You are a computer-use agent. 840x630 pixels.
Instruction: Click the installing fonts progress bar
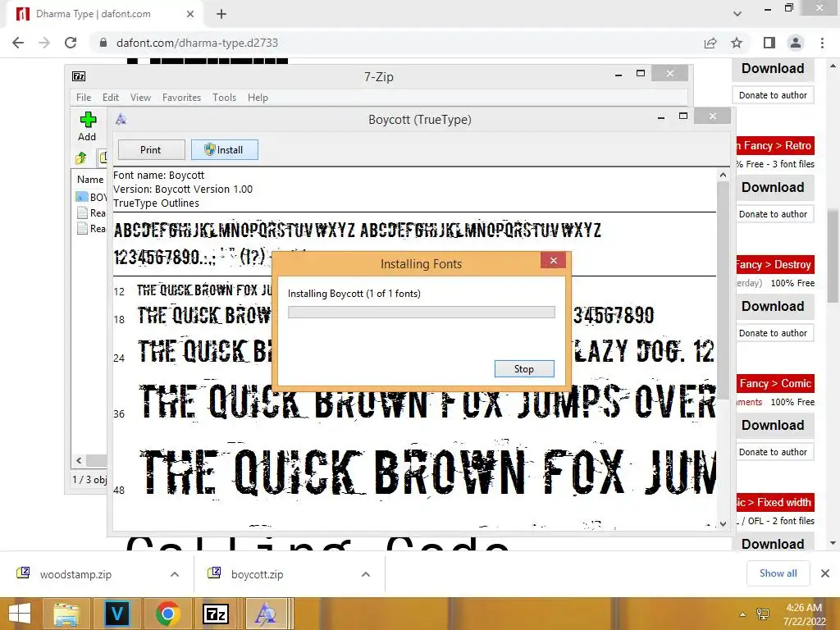[421, 313]
